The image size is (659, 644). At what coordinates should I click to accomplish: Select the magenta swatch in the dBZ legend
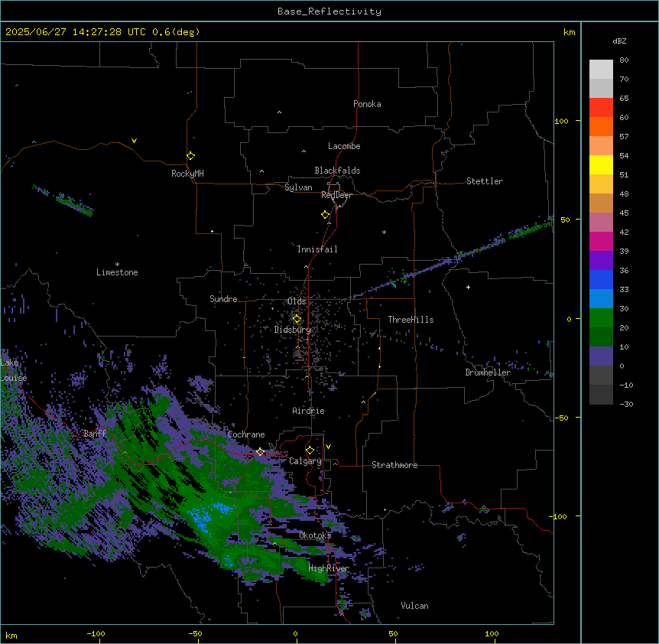coord(601,241)
